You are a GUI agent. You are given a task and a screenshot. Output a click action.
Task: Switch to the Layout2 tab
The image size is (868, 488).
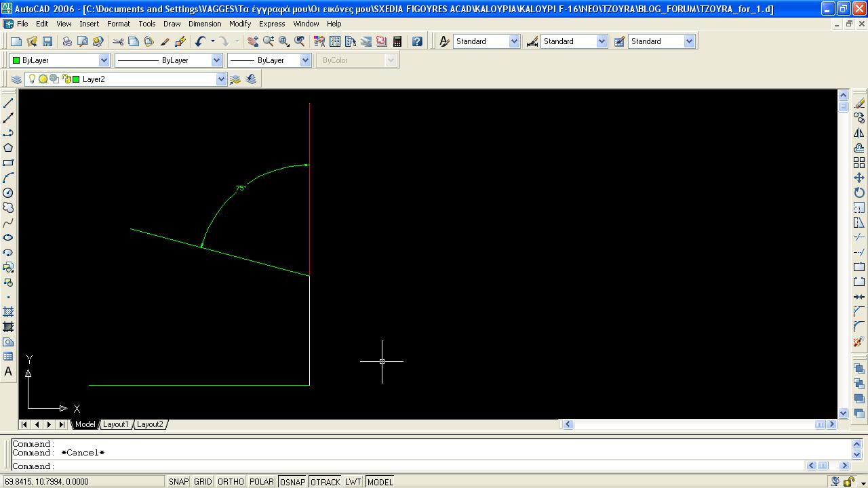pyautogui.click(x=150, y=424)
